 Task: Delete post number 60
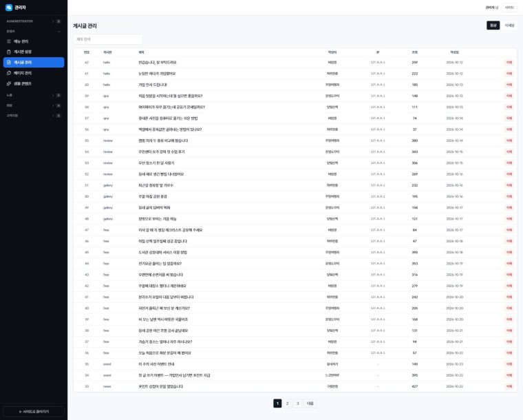point(509,85)
